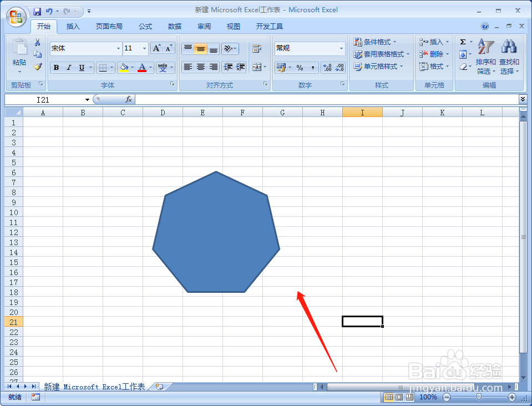
Task: Click the Clear eraser icon
Action: 463,67
